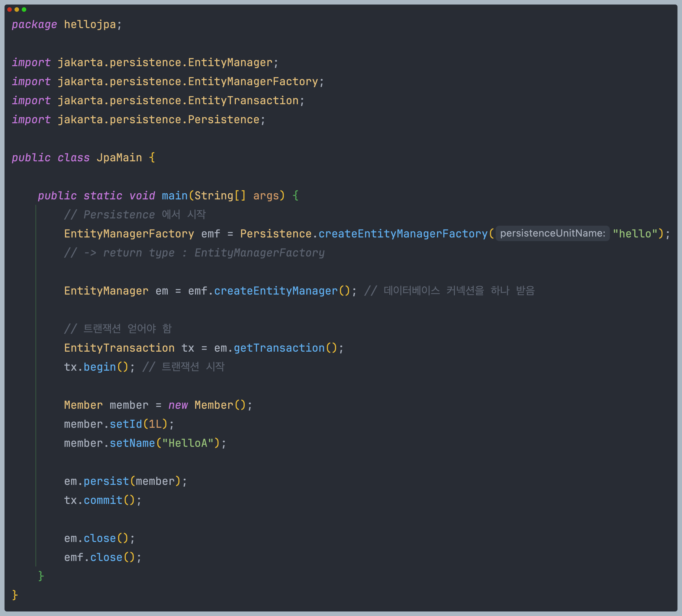Click the main method's green closing brace
682x616 pixels.
point(41,576)
